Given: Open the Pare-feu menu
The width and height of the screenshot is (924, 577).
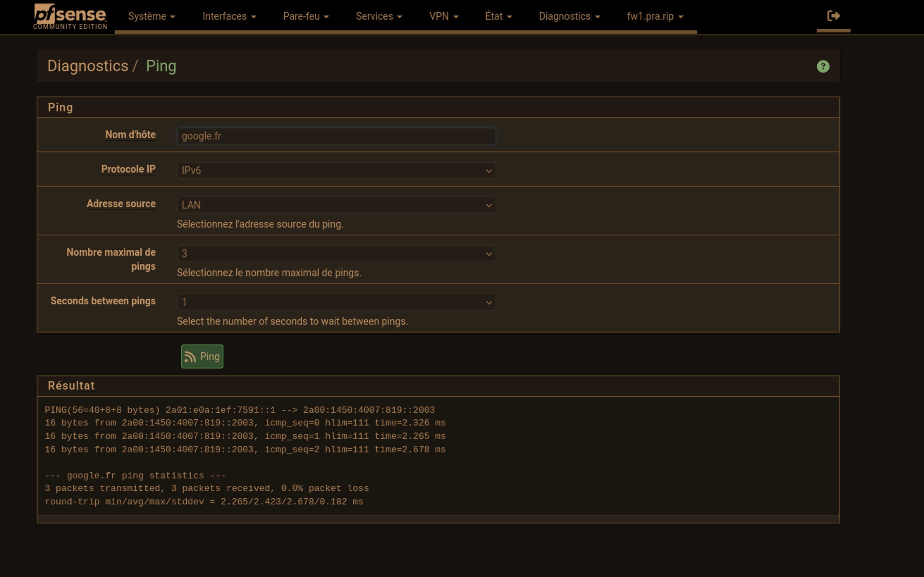Looking at the screenshot, I should click(306, 17).
